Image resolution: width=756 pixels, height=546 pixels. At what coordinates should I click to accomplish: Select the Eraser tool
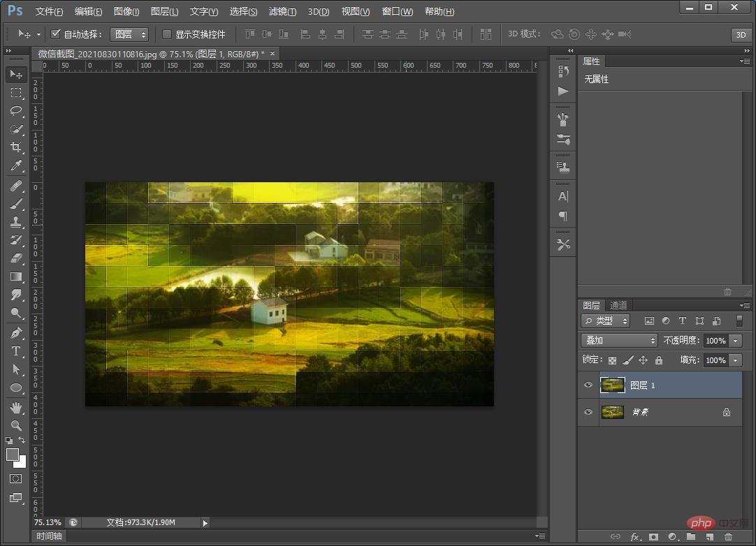(x=16, y=258)
